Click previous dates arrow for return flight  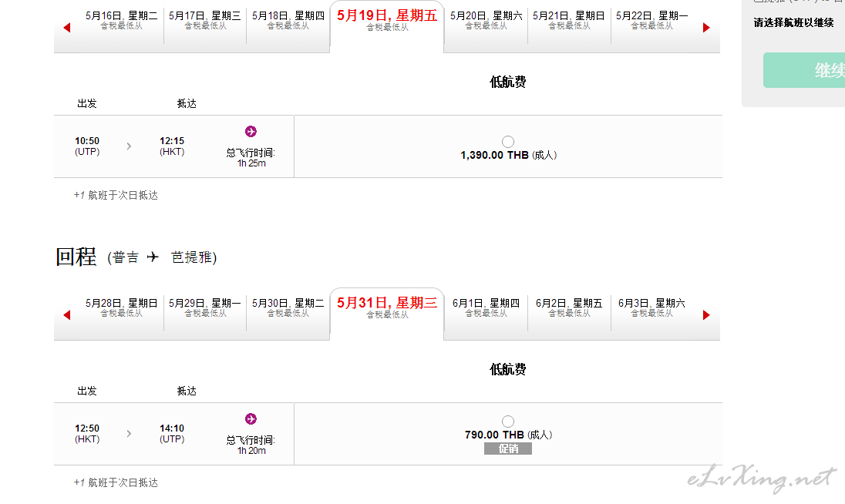coord(67,315)
